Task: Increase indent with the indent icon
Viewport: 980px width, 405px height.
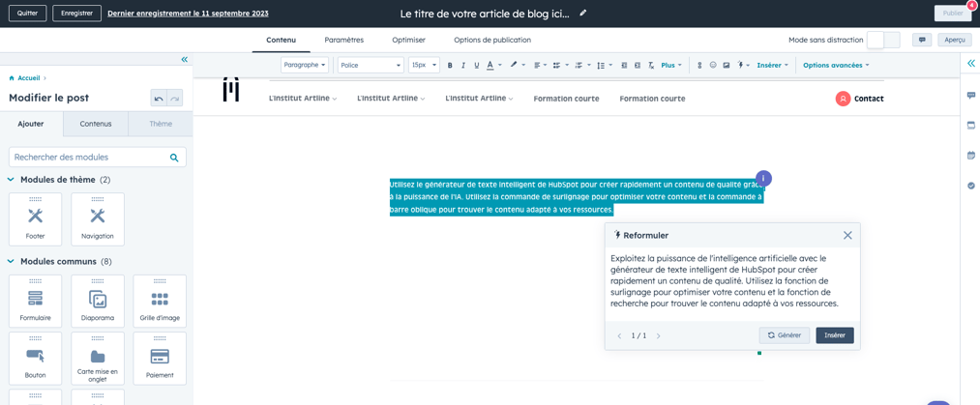Action: [638, 65]
